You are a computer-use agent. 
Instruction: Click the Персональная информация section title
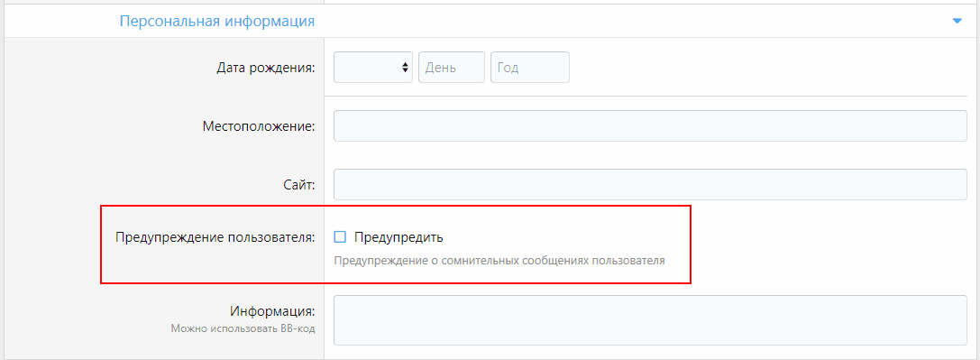coord(217,22)
